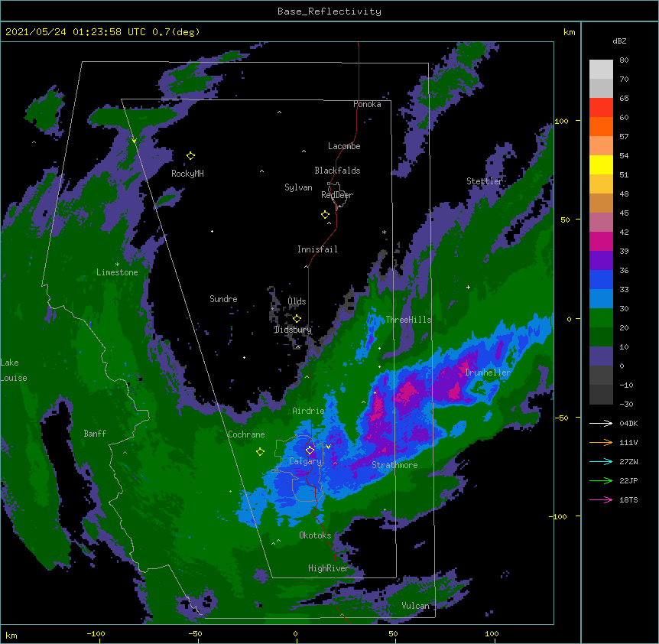
Task: Click the asterisk marker above Limestone
Action: coord(117,265)
